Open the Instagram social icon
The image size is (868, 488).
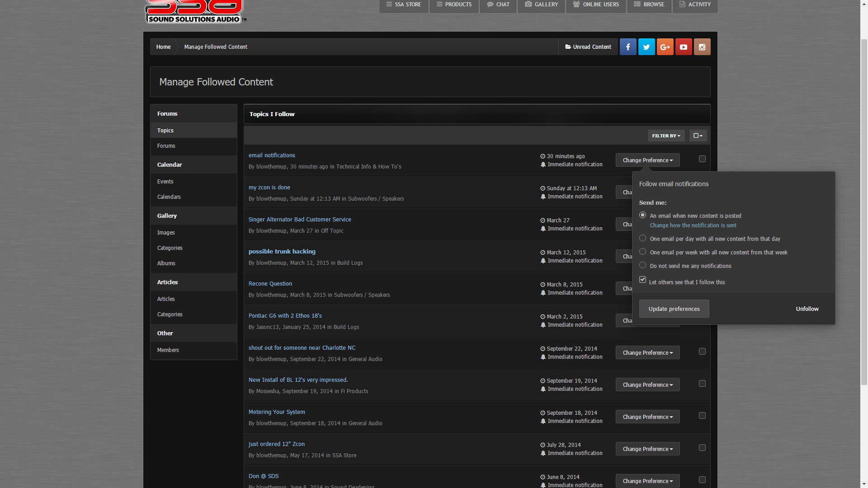[702, 47]
